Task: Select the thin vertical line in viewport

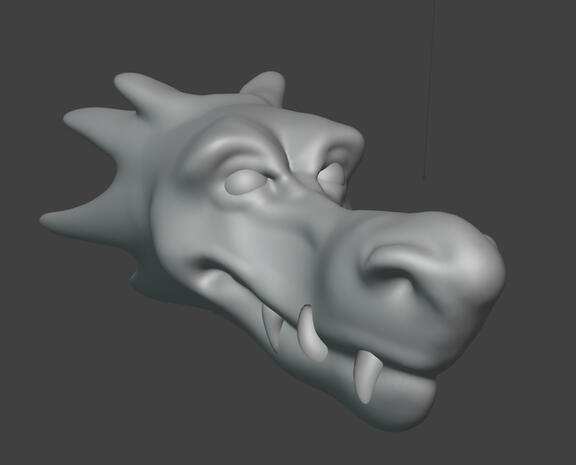Action: (430, 90)
